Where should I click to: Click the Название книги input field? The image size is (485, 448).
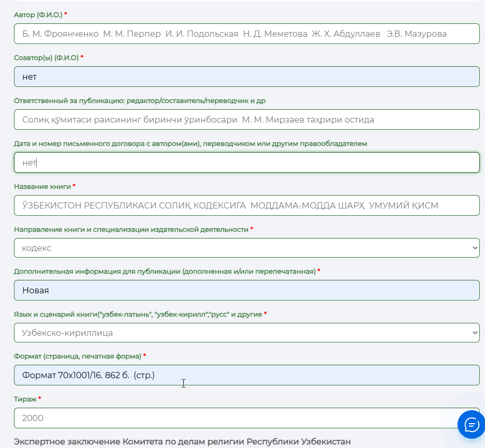[x=246, y=205]
